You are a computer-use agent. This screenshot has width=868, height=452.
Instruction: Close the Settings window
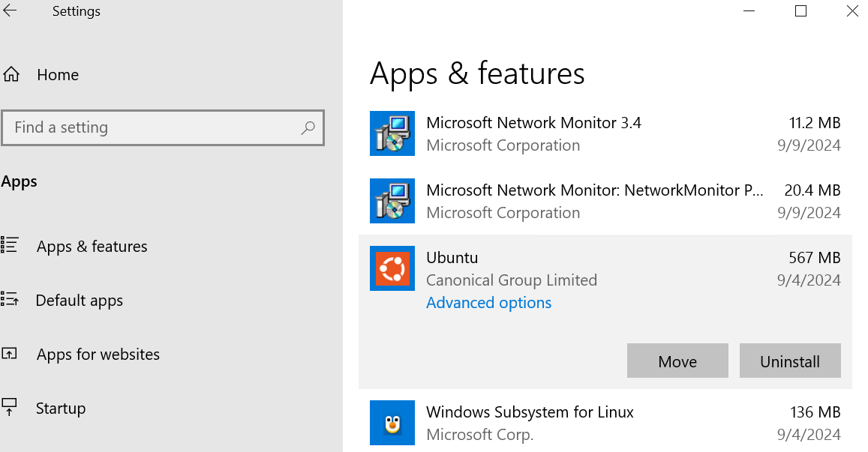tap(852, 11)
